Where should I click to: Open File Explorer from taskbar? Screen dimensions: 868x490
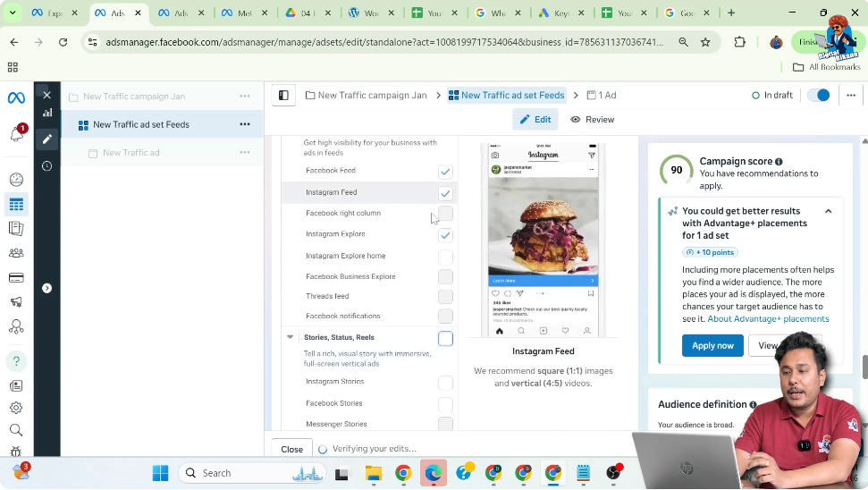tap(374, 473)
